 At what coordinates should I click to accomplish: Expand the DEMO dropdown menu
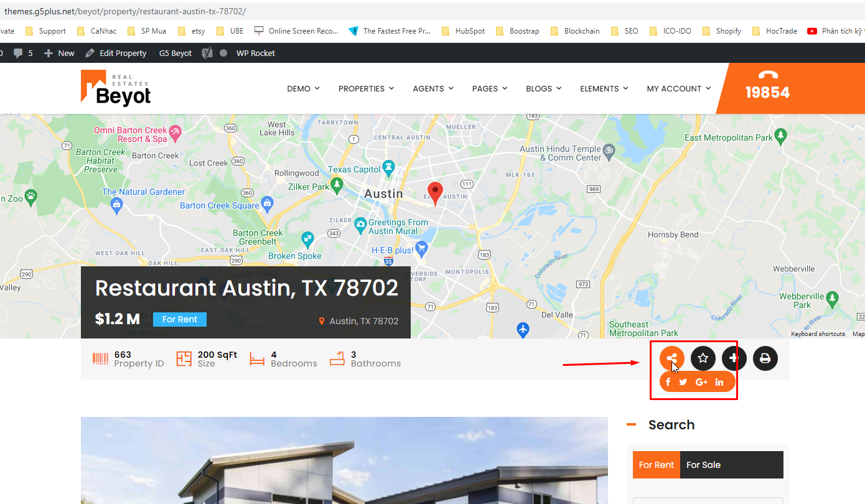tap(303, 88)
